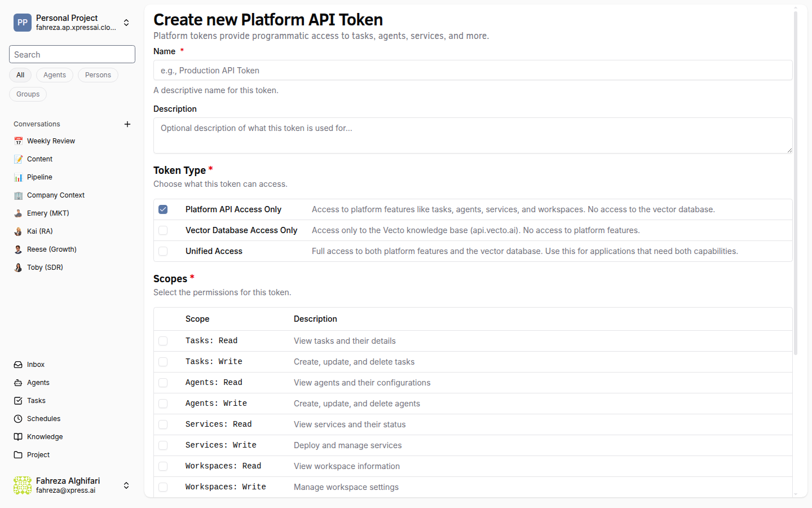Click the vertical page scrollbar

(x=796, y=183)
